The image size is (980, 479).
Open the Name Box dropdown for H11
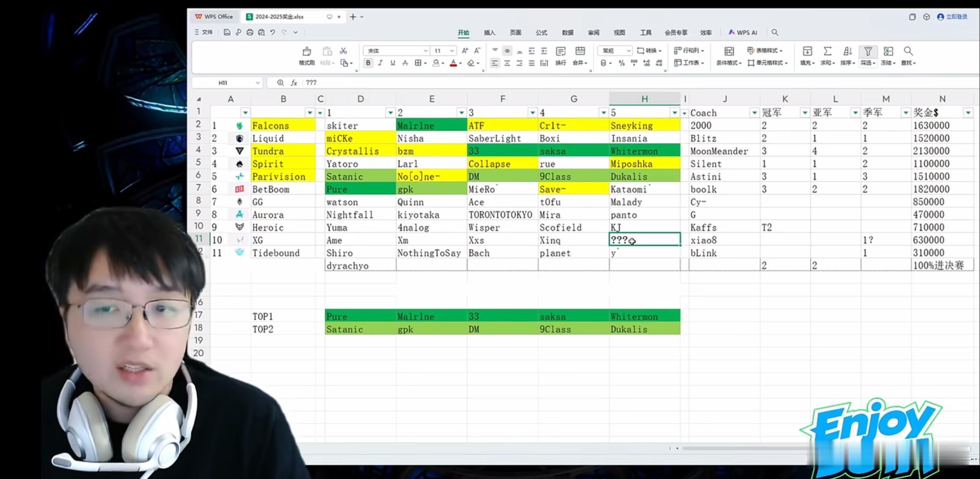(258, 83)
